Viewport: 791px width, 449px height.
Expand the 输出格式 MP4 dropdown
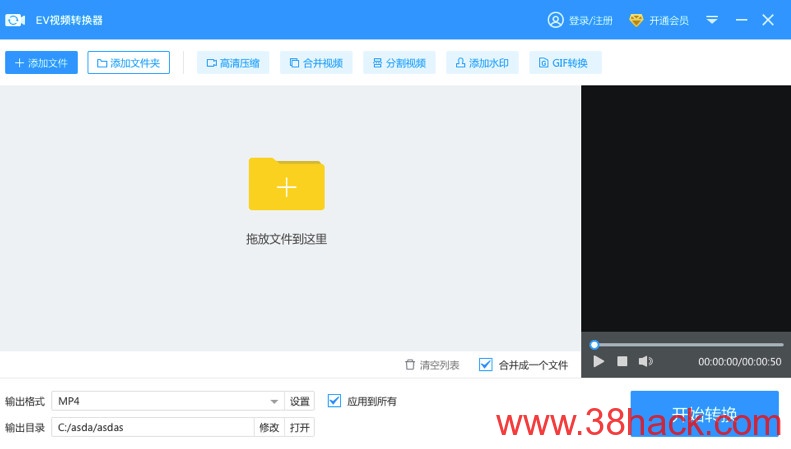coord(274,401)
